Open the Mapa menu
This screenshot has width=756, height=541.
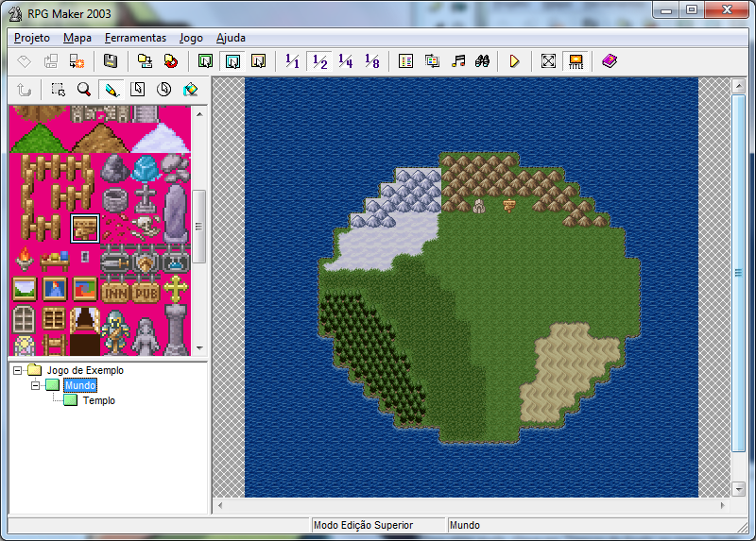coord(77,38)
